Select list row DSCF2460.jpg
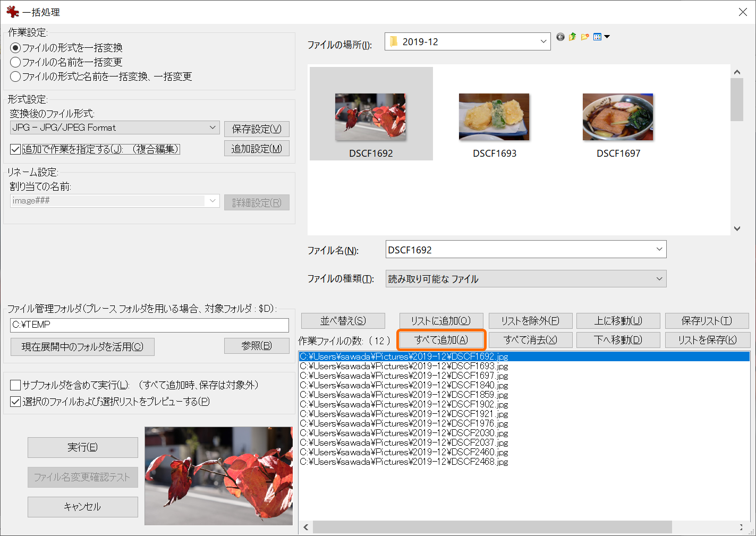Viewport: 756px width, 536px height. click(524, 452)
